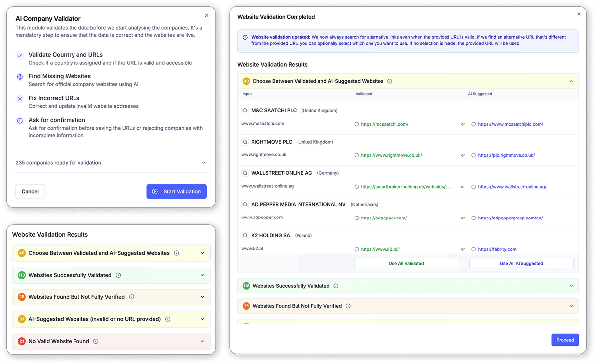
Task: Expand AI-Suggested Websites invalid or no URL section
Action: pyautogui.click(x=202, y=319)
